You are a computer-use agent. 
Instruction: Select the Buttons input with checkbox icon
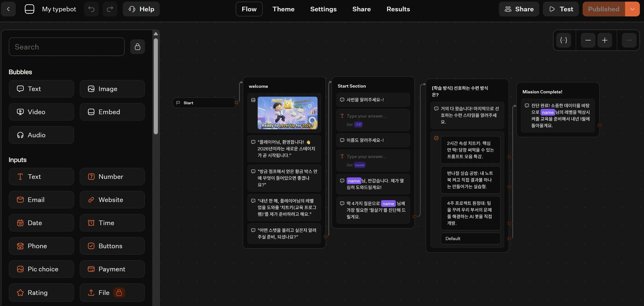(x=112, y=246)
